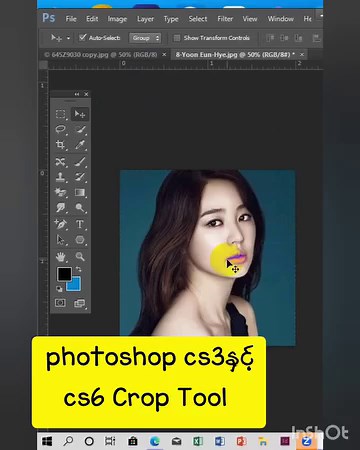Select the Content-Aware Move tool
The width and height of the screenshot is (360, 450).
click(x=60, y=162)
